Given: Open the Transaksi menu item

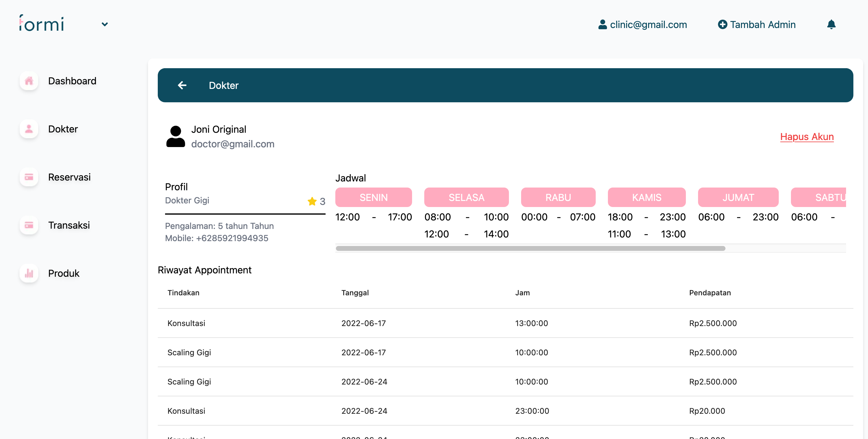Looking at the screenshot, I should point(69,225).
